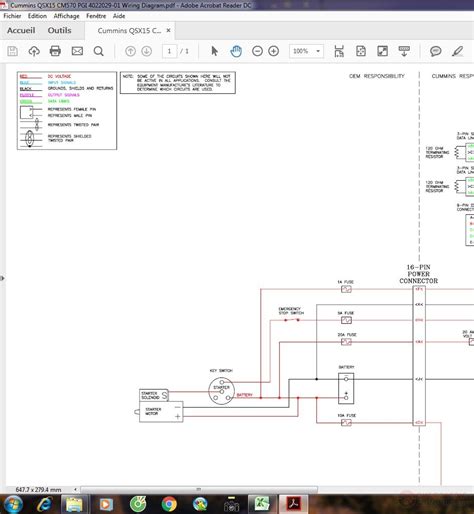The height and width of the screenshot is (514, 474).
Task: Launch Internet Explorer from taskbar
Action: point(44,504)
